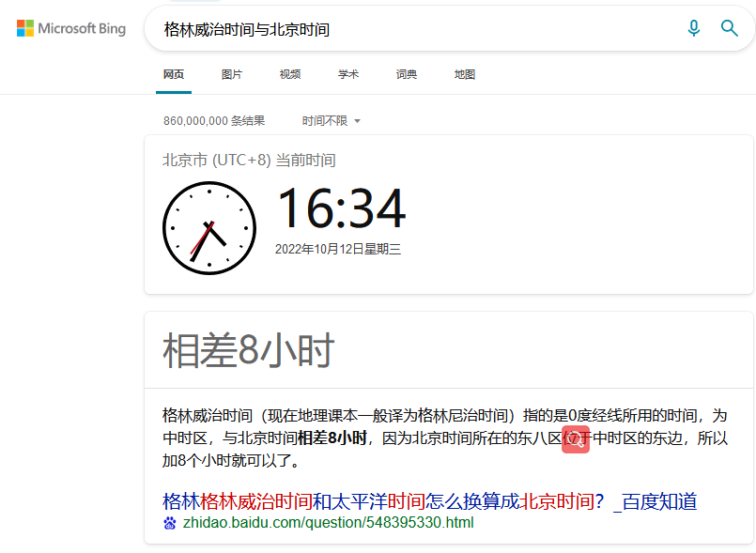Click the Microsoft Bing logo
This screenshot has height=553, width=756.
[70, 28]
